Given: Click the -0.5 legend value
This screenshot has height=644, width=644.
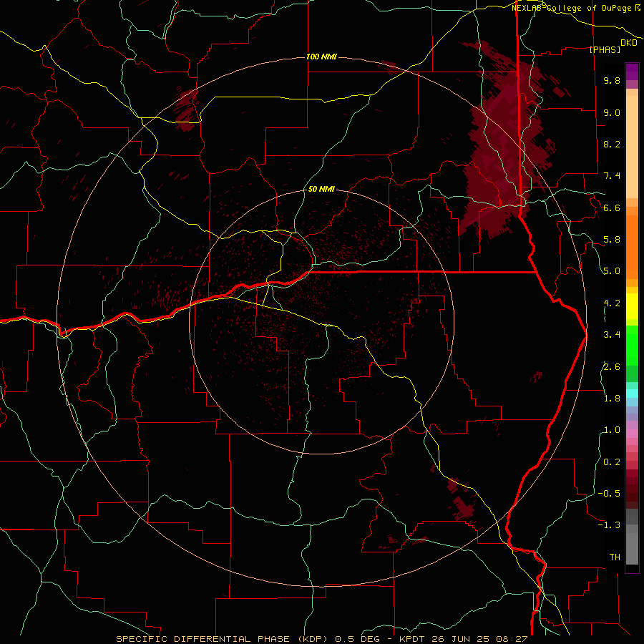Looking at the screenshot, I should (609, 494).
